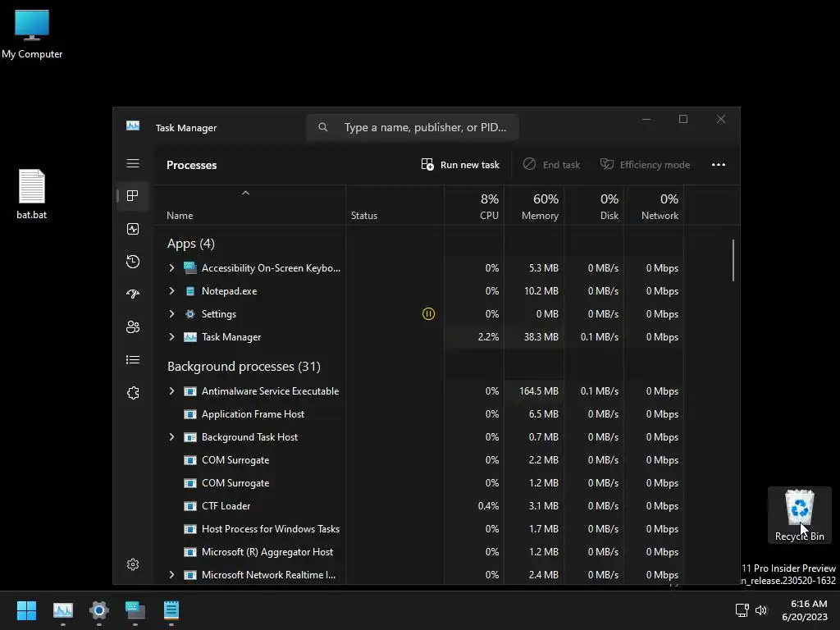
Task: Open the Details sidebar icon
Action: [133, 360]
